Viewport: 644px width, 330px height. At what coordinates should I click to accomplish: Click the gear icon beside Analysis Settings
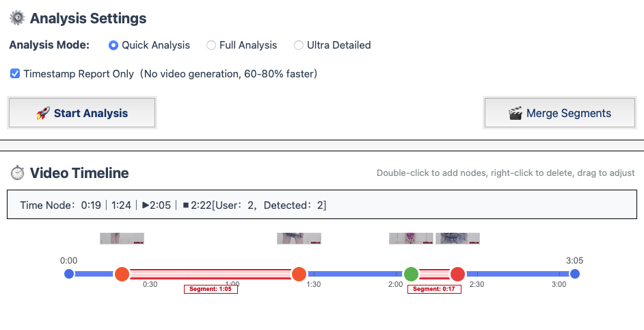(x=17, y=18)
